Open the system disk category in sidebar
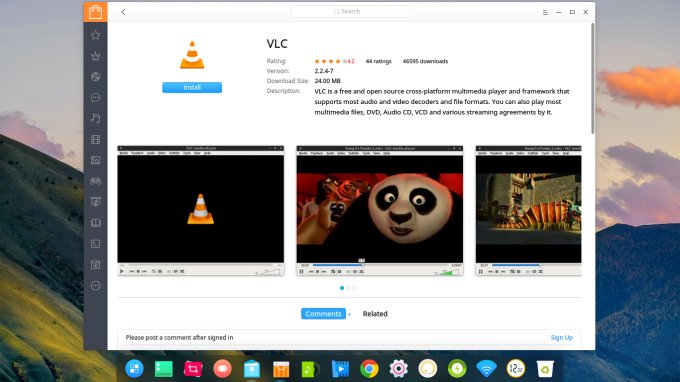Image resolution: width=680 pixels, height=382 pixels. coord(95,264)
